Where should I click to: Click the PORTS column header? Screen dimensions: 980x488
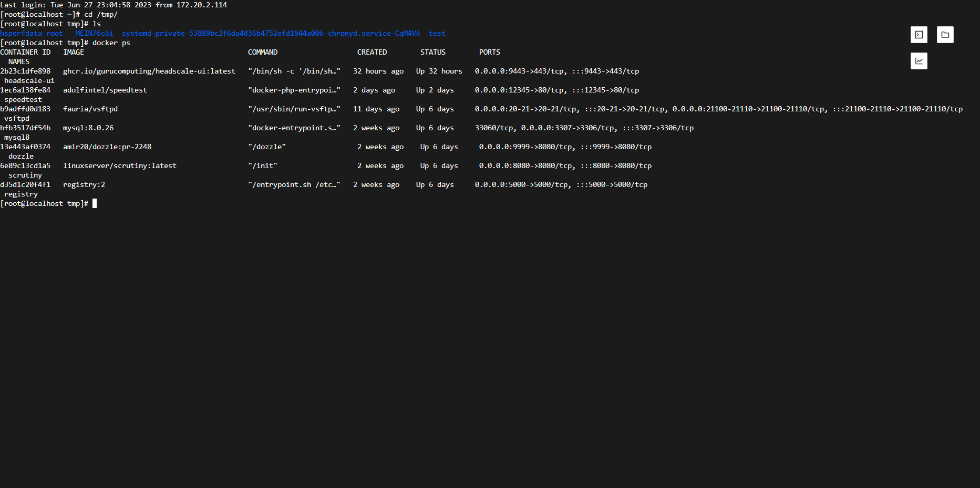click(x=490, y=52)
